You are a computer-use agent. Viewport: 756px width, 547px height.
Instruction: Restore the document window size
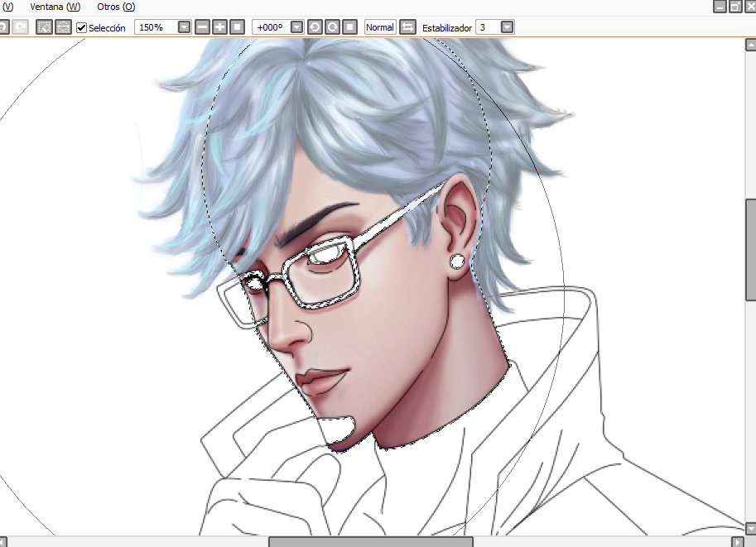point(735,7)
